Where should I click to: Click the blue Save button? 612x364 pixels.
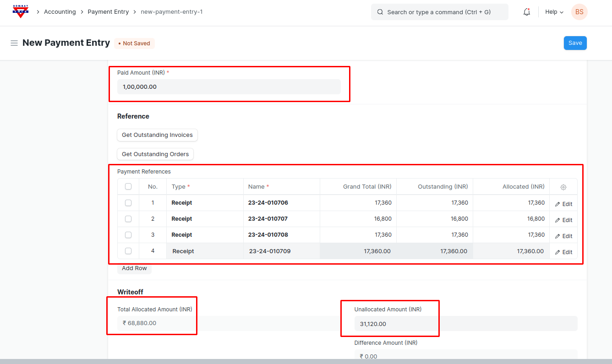click(x=575, y=43)
